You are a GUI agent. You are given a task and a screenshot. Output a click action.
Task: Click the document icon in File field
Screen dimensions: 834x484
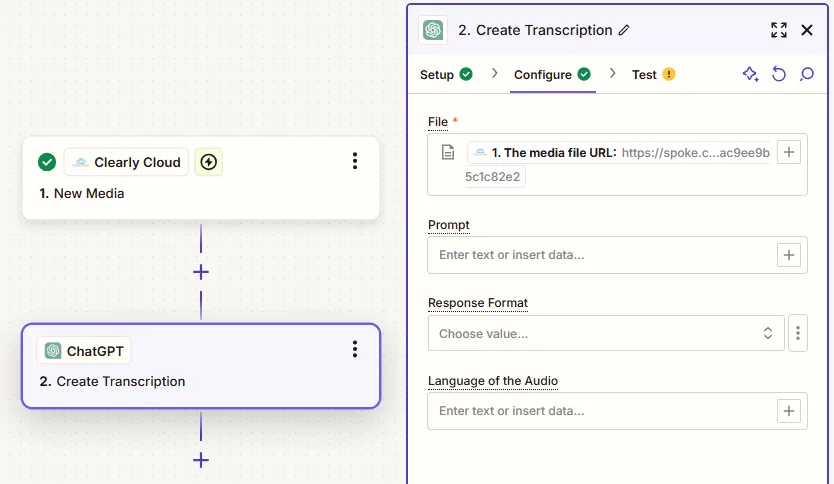pyautogui.click(x=448, y=153)
